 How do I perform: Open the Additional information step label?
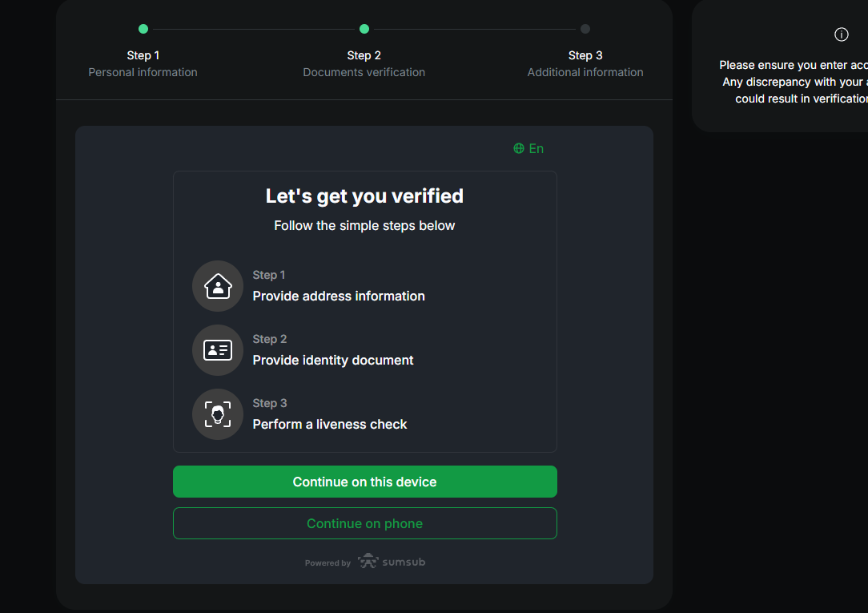click(585, 72)
